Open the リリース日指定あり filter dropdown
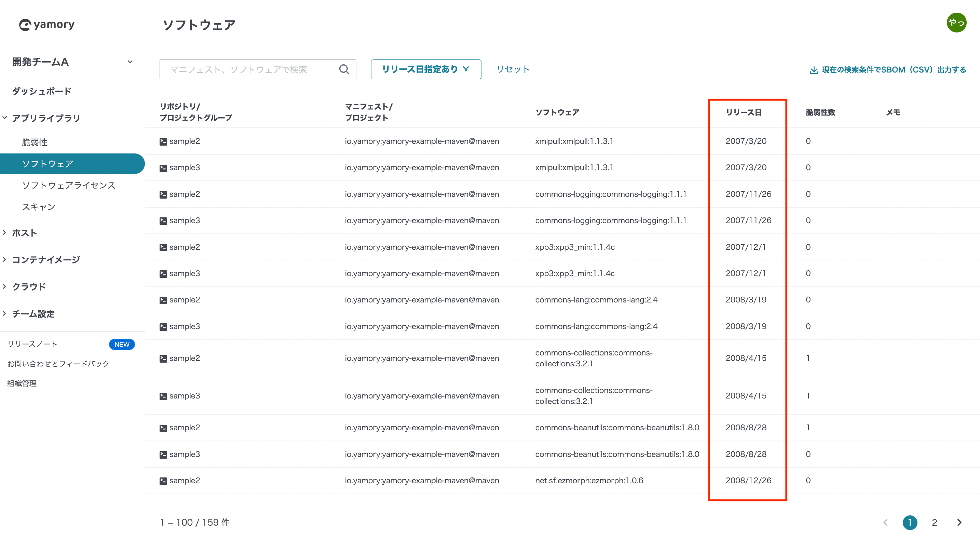Image resolution: width=980 pixels, height=540 pixels. [x=426, y=69]
